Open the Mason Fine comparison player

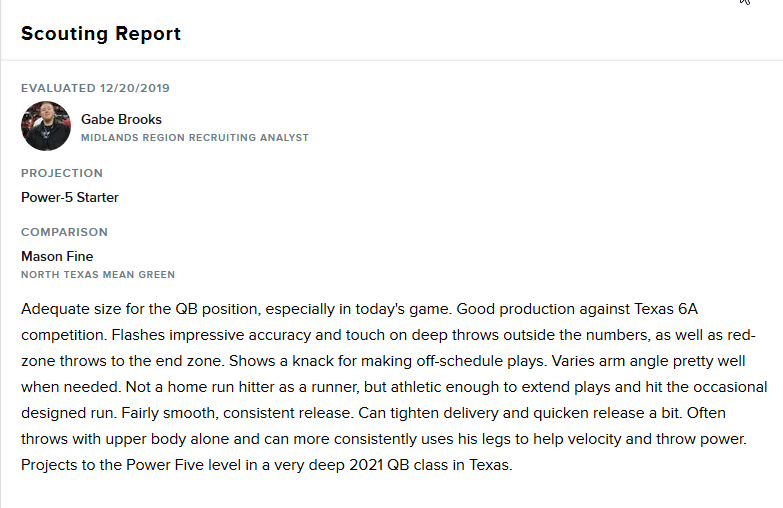tap(57, 256)
